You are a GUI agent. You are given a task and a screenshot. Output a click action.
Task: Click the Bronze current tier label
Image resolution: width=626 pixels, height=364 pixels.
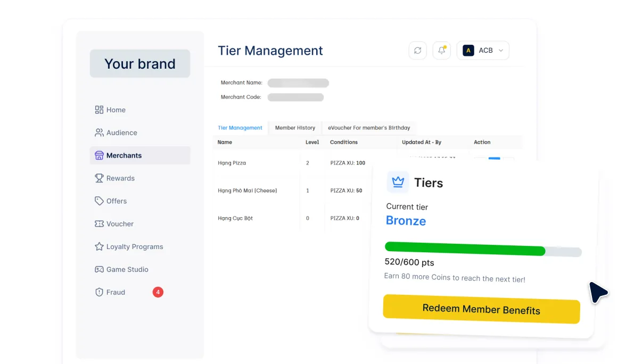click(406, 221)
